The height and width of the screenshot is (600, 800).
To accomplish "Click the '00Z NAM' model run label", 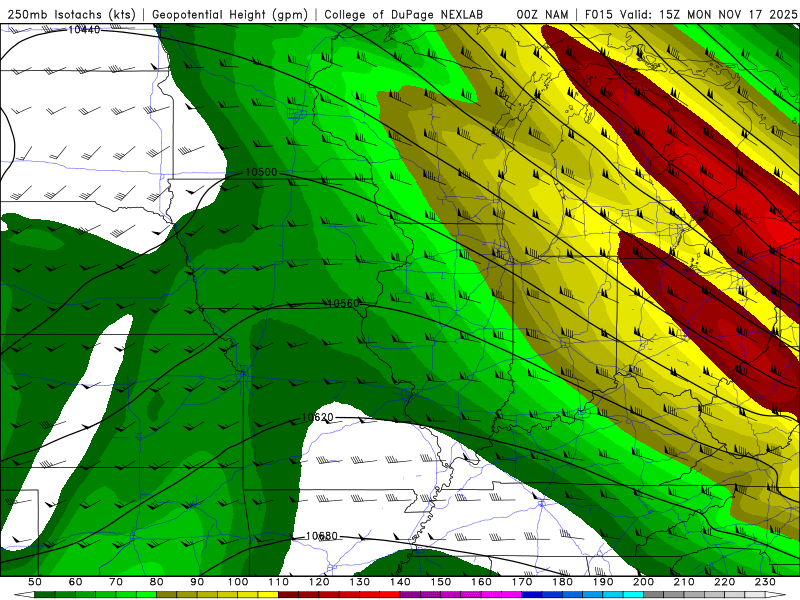I will [542, 15].
